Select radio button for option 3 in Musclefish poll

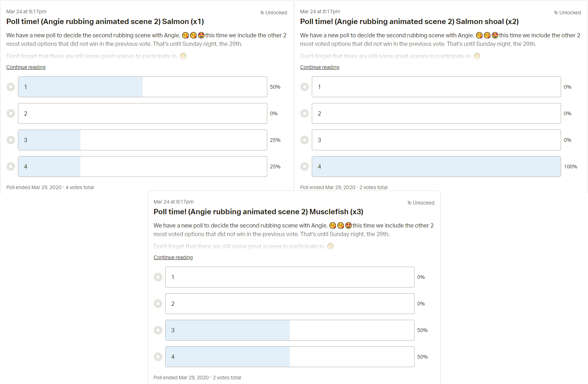click(158, 330)
